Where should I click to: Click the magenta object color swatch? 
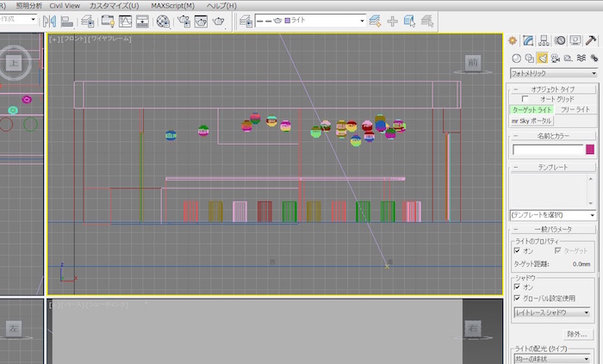point(590,150)
